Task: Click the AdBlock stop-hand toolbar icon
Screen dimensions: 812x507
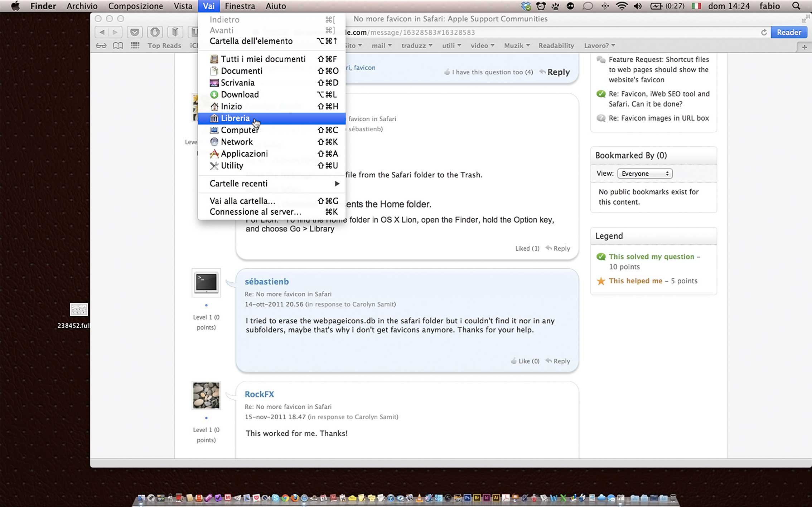Action: 155,32
